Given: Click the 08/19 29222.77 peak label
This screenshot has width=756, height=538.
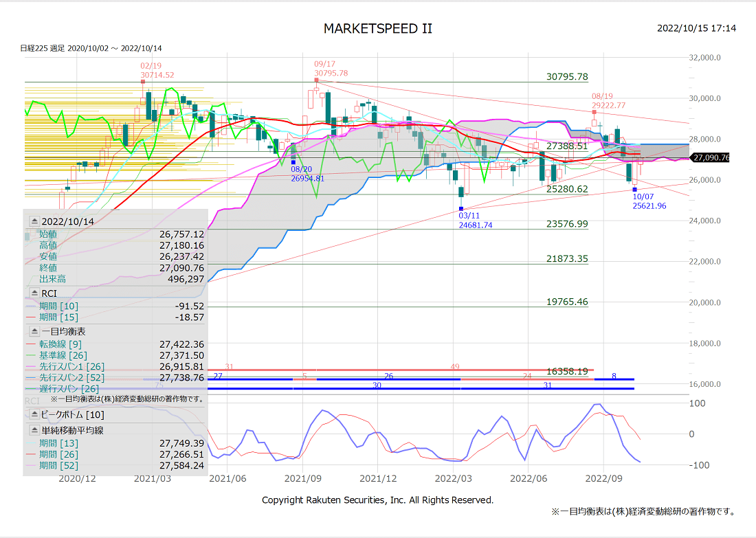Looking at the screenshot, I should tap(608, 101).
